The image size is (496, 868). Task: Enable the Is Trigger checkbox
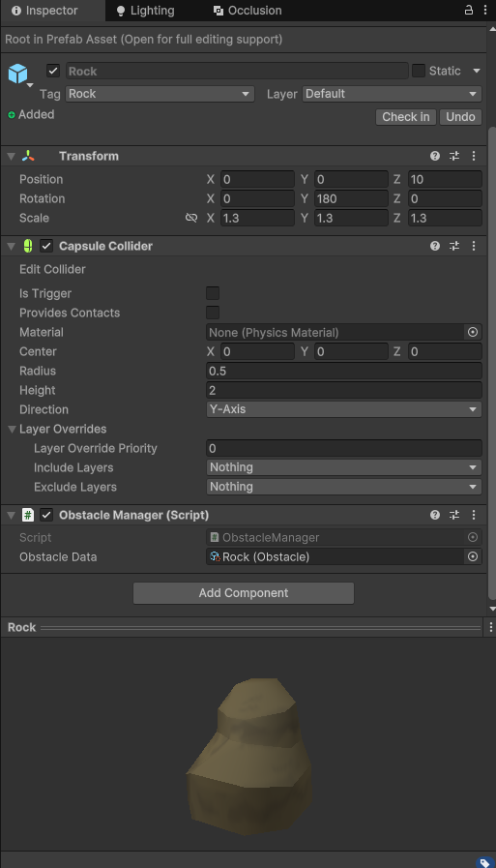pyautogui.click(x=213, y=293)
